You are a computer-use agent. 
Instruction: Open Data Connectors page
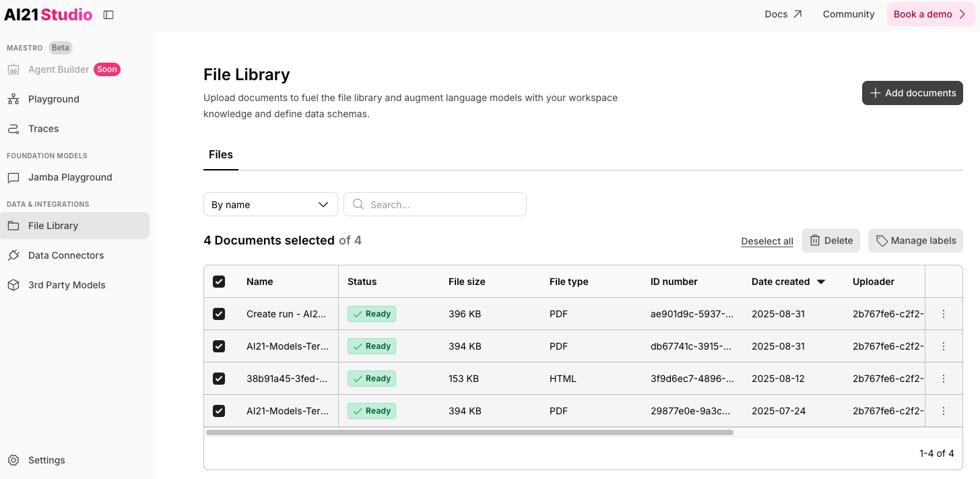point(66,255)
